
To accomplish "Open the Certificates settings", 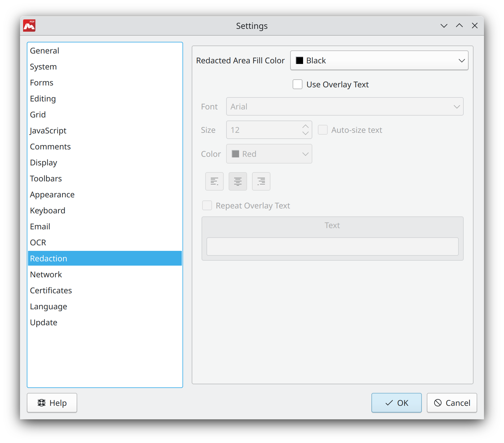I will 105,291.
